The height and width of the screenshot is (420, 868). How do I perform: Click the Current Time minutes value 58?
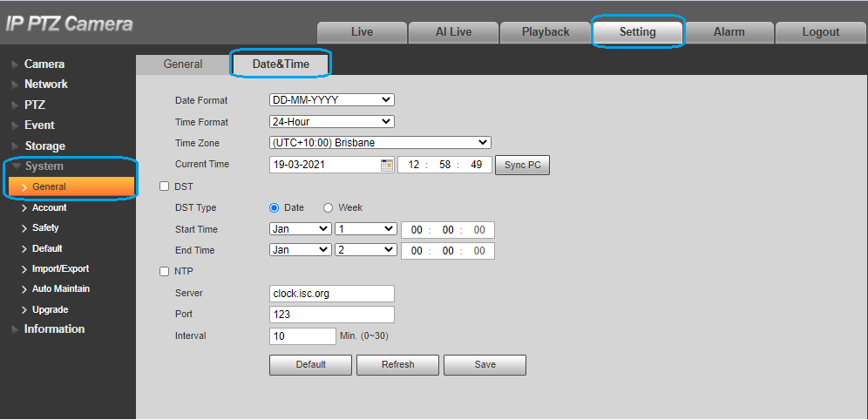(444, 165)
